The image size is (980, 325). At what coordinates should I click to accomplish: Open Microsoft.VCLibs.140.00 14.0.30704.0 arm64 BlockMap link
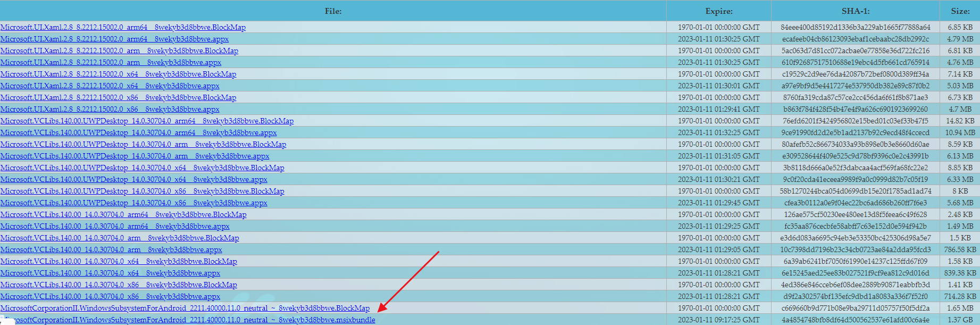(123, 214)
